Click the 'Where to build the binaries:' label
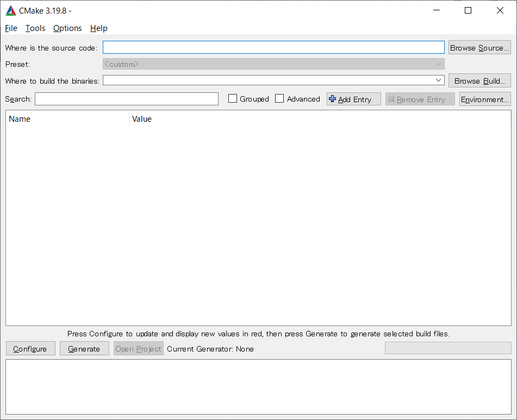Screen dimensions: 517x420 tap(52, 81)
